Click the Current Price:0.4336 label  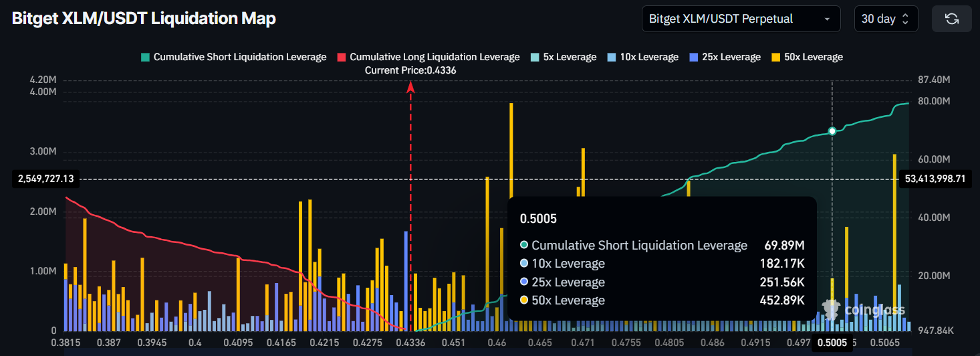pyautogui.click(x=410, y=70)
